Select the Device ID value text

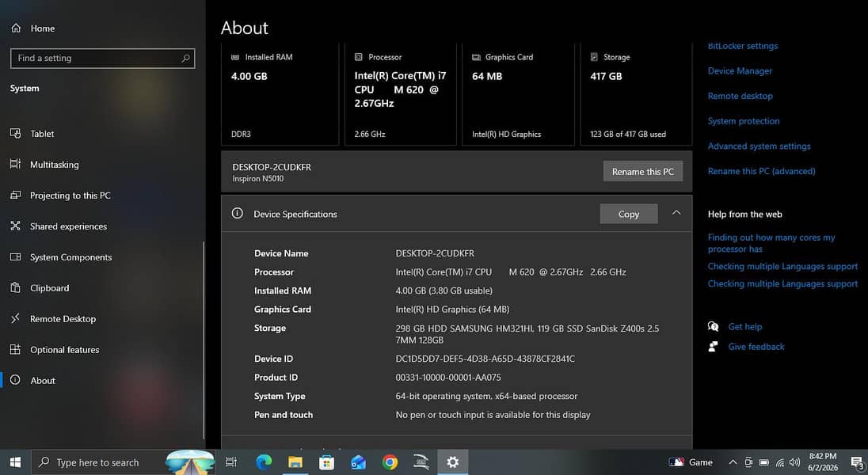click(485, 359)
